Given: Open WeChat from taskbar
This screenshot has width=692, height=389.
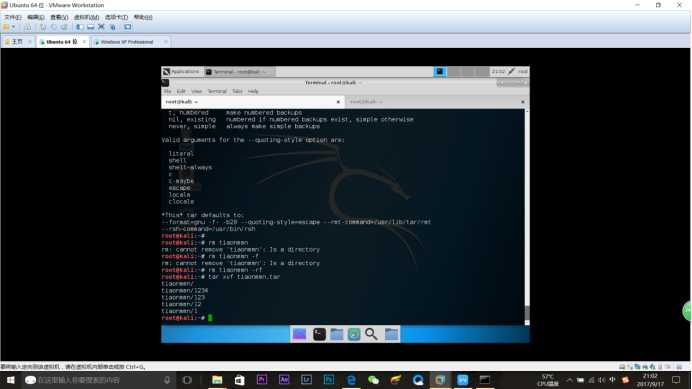Looking at the screenshot, I should click(373, 380).
